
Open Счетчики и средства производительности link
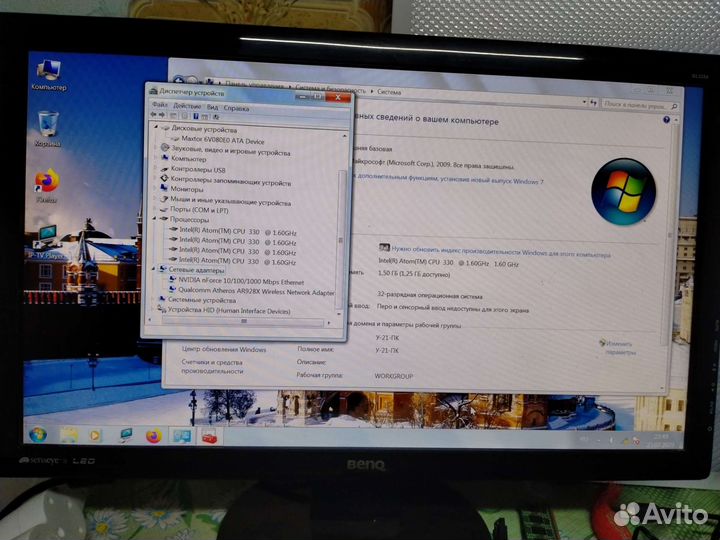point(212,366)
